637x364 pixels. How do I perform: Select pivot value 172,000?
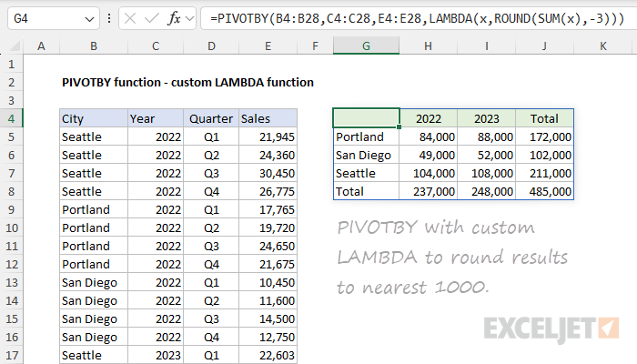tap(544, 136)
